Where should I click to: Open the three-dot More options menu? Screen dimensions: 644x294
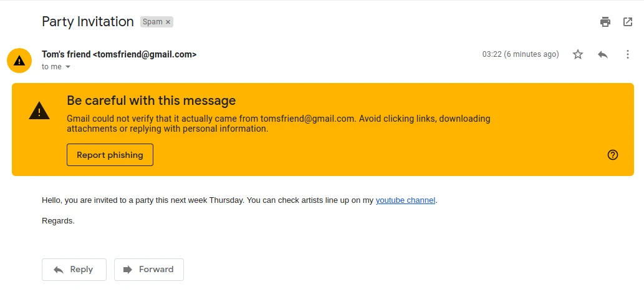click(628, 54)
